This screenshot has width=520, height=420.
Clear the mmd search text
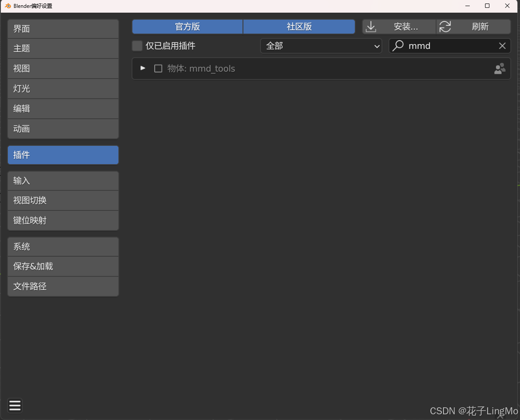(502, 46)
